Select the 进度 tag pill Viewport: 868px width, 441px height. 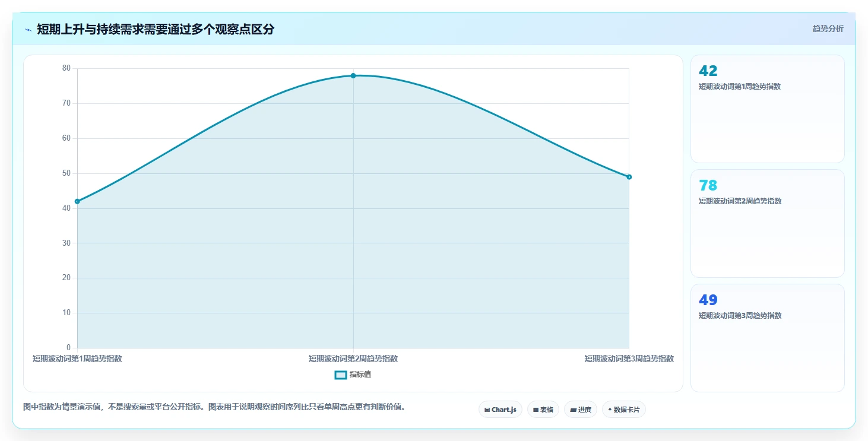pyautogui.click(x=581, y=410)
